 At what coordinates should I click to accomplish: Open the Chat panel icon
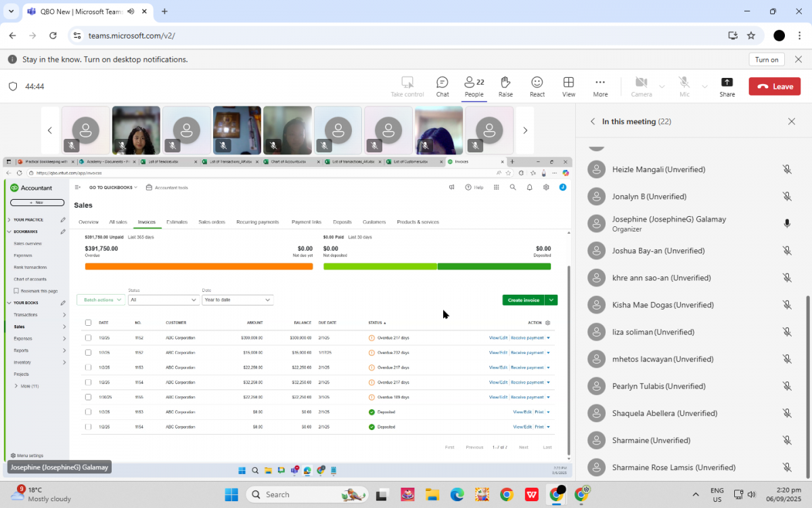click(442, 86)
